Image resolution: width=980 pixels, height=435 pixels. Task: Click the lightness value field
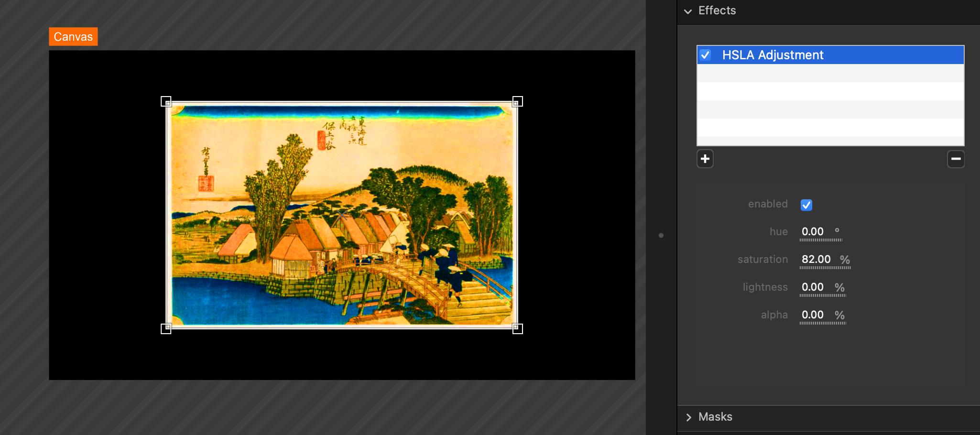click(812, 287)
